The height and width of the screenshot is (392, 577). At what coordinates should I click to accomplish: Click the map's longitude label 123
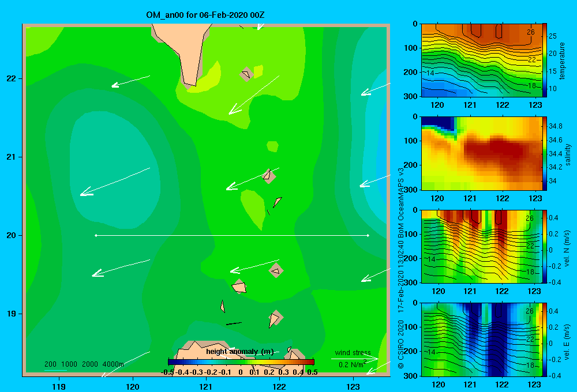[x=353, y=386]
